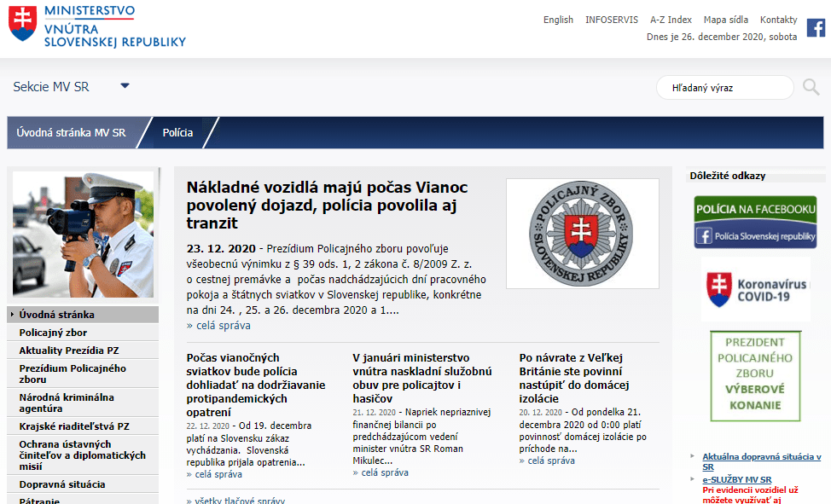Click the Facebook icon in the header
The width and height of the screenshot is (831, 504).
816,28
